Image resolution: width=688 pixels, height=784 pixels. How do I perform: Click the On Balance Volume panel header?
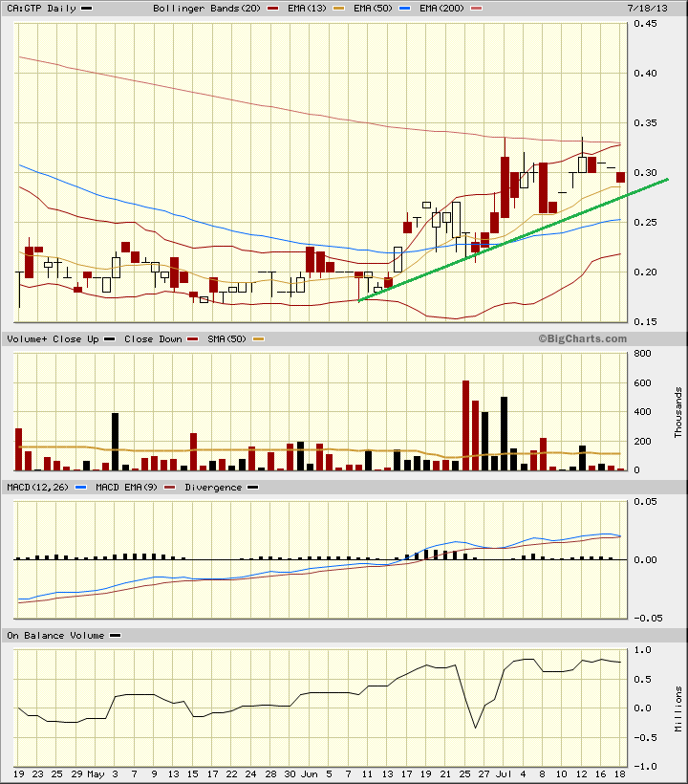click(x=56, y=635)
